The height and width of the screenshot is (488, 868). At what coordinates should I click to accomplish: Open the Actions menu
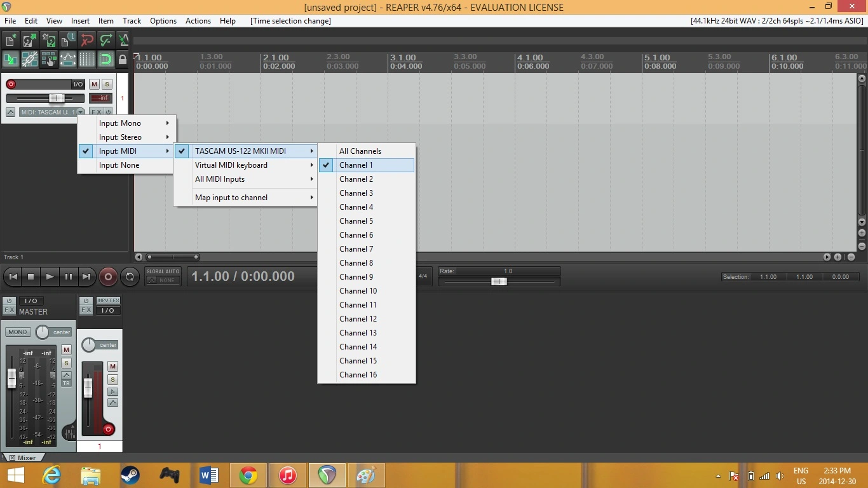pos(198,21)
